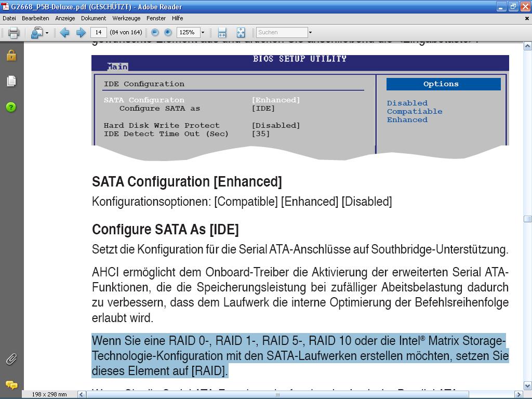Open the security lock panel icon
The image size is (532, 399).
[x=11, y=55]
